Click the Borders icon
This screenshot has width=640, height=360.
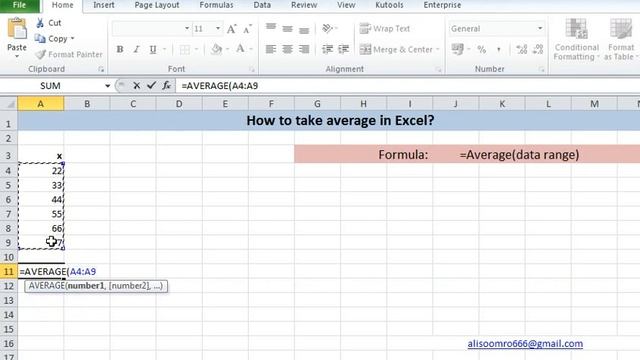coord(185,49)
